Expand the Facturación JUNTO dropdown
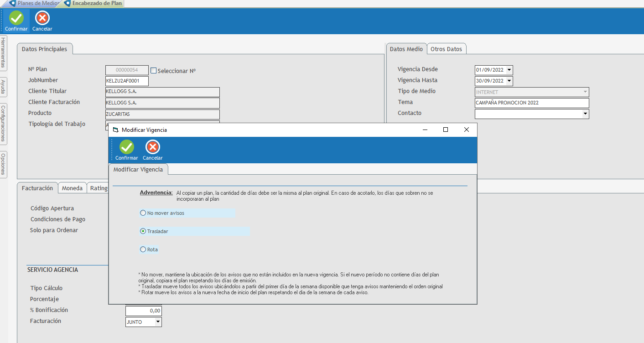The image size is (644, 343). 158,322
